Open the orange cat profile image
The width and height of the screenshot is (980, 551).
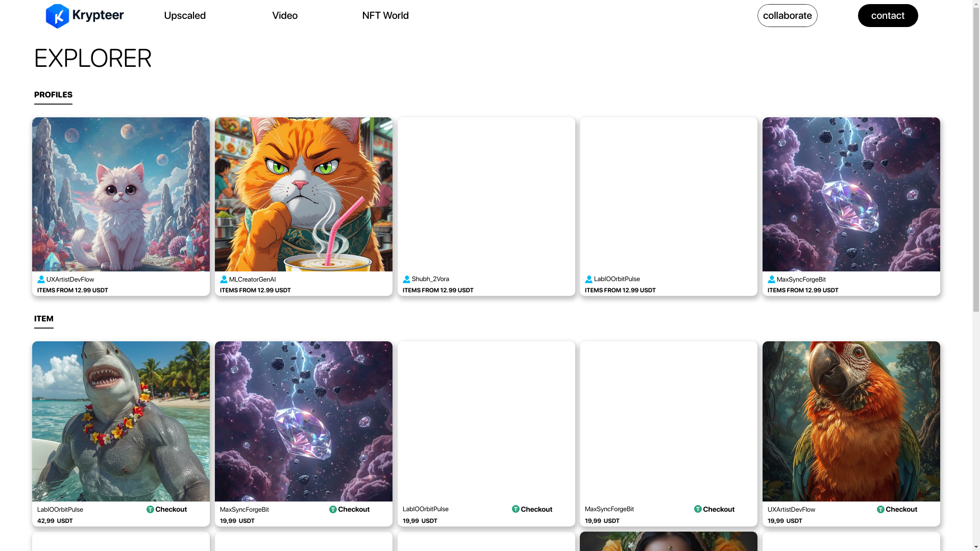(304, 194)
